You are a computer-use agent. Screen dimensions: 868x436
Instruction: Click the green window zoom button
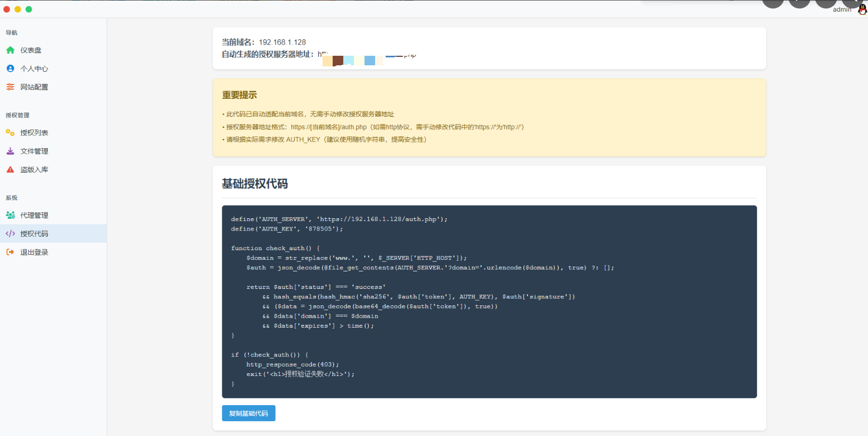pyautogui.click(x=29, y=9)
